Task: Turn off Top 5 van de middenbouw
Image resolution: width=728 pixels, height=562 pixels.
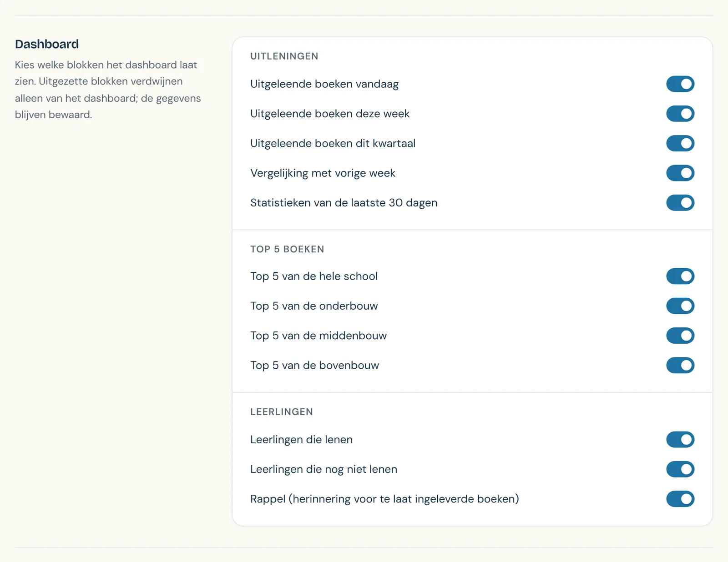Action: click(680, 336)
